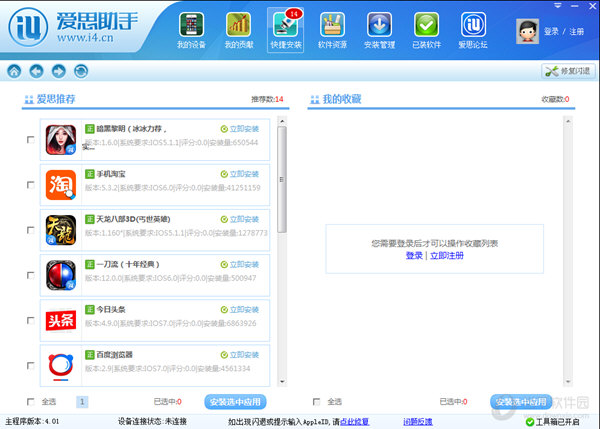The image size is (600, 429).
Task: Click 登录 in the top header
Action: [551, 31]
